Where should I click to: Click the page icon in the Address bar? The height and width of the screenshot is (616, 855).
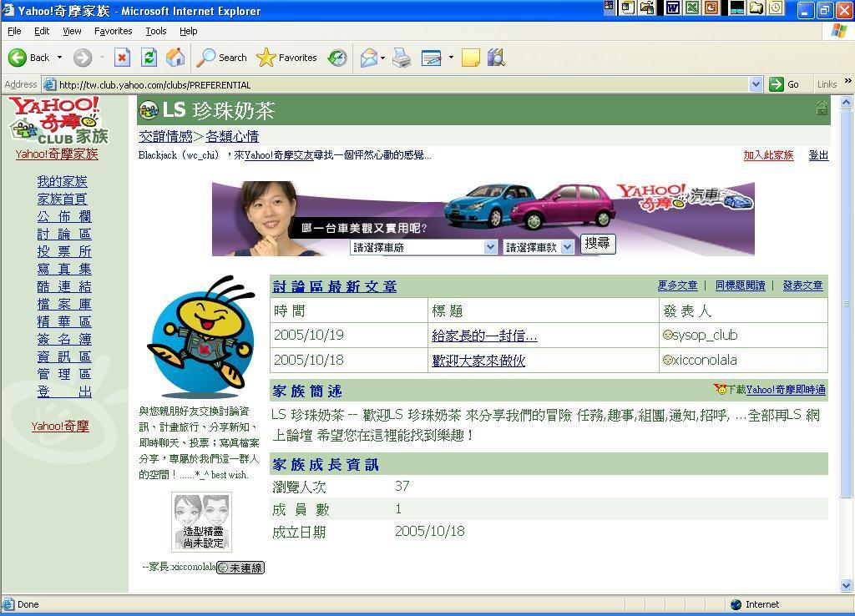point(49,84)
